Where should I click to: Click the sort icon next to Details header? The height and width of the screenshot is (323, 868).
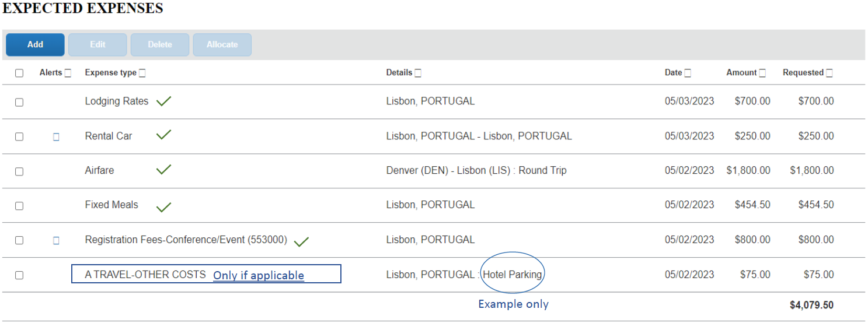pyautogui.click(x=418, y=73)
